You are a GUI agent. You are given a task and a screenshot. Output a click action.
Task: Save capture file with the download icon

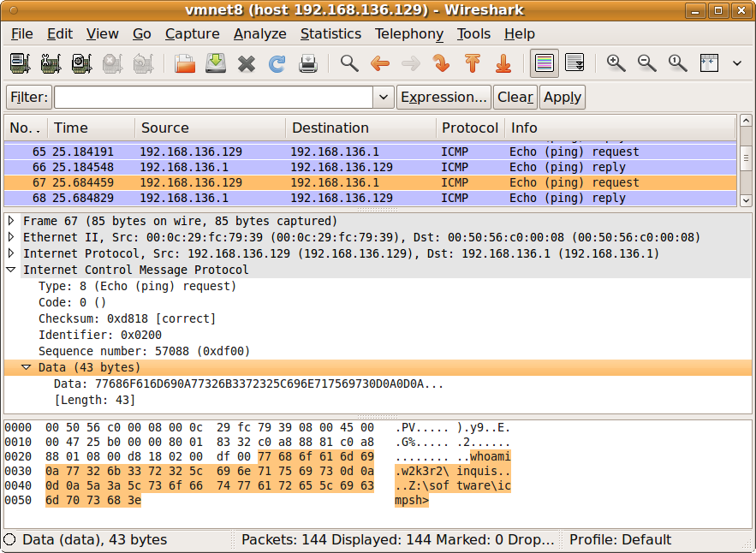(x=216, y=63)
